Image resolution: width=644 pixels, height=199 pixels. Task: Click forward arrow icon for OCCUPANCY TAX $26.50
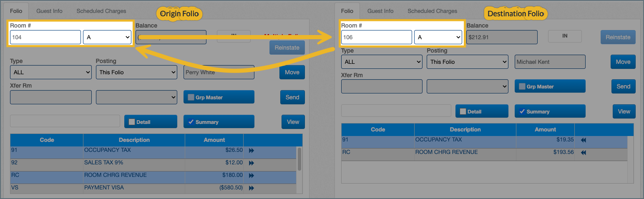(252, 151)
